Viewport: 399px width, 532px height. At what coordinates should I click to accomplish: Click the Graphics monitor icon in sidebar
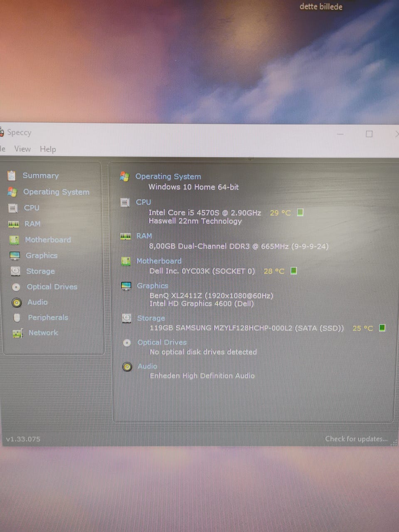[x=15, y=256]
